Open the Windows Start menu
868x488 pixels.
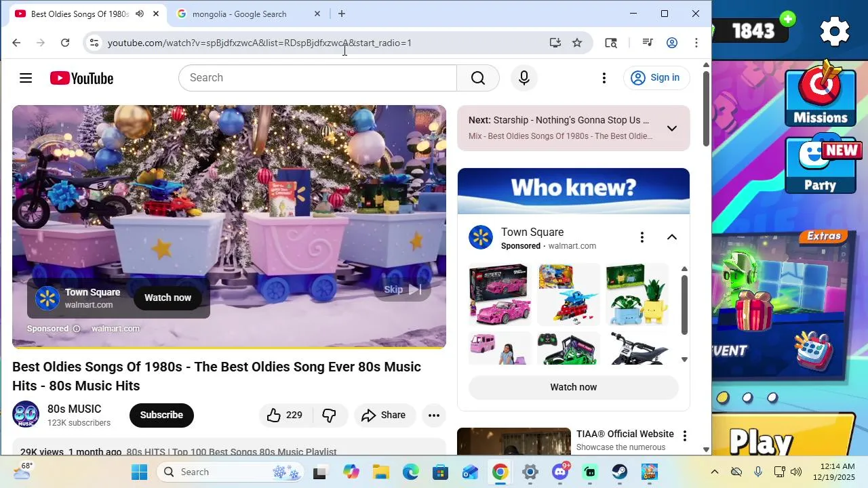tap(140, 472)
